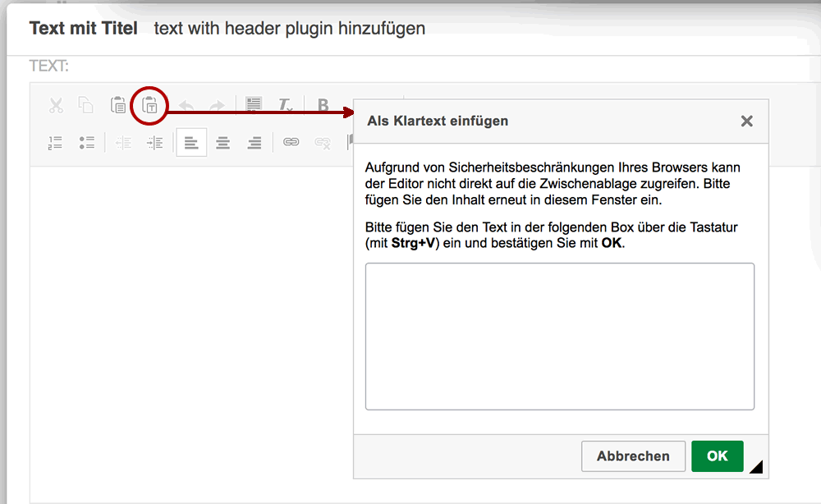Click the Unlink icon
The width and height of the screenshot is (821, 504).
pos(323,142)
